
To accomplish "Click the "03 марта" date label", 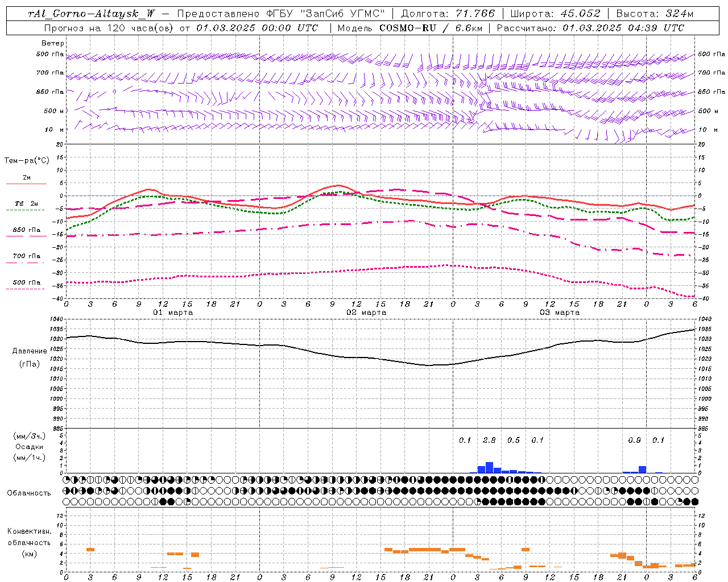I will 560,313.
